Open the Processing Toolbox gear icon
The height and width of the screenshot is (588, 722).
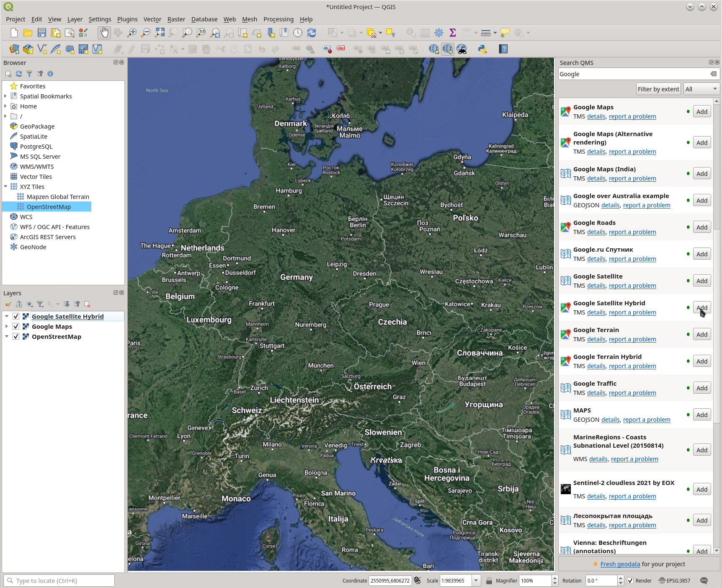(x=439, y=33)
